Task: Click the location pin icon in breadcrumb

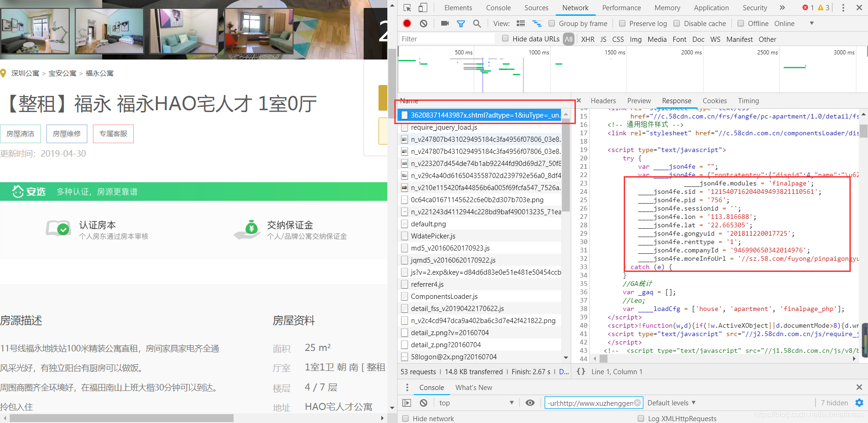Action: [3, 73]
